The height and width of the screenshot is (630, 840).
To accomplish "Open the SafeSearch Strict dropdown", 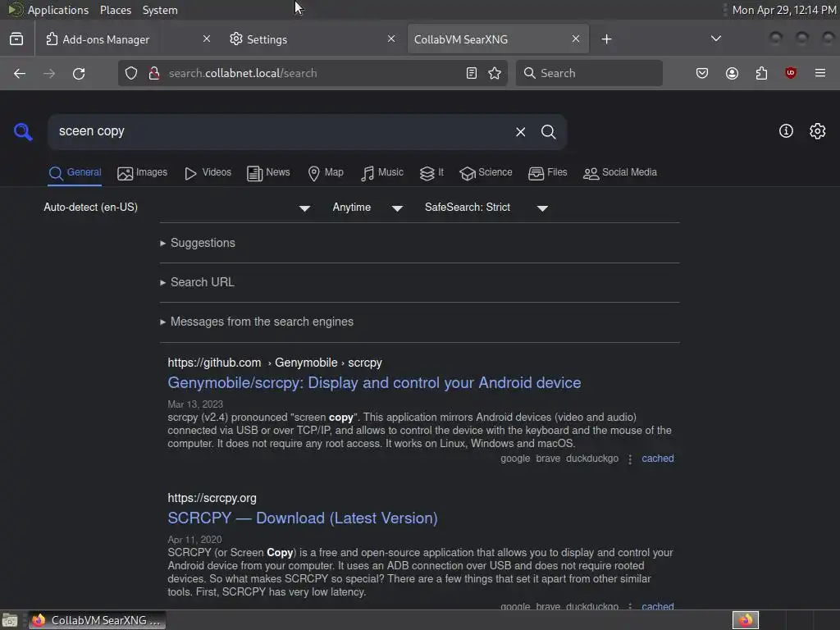I will [486, 208].
